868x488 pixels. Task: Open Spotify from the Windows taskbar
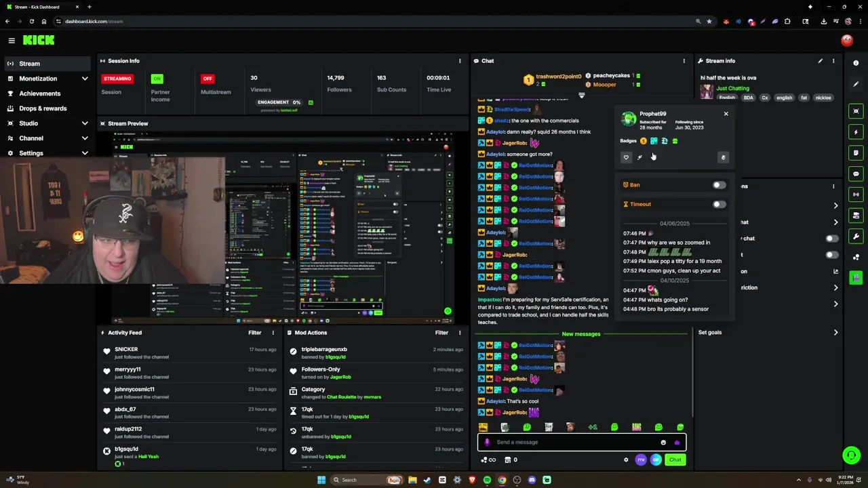coord(487,480)
